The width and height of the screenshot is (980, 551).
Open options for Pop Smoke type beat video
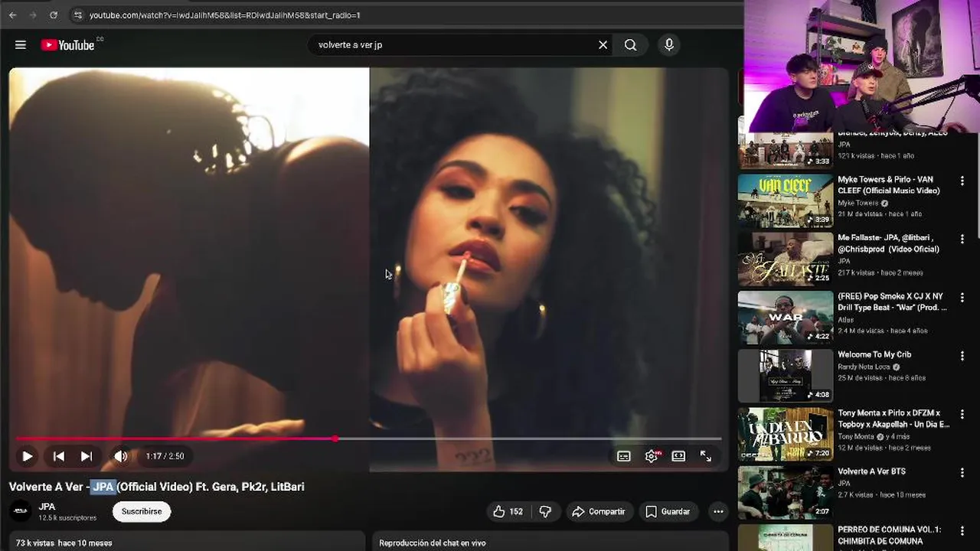(x=962, y=298)
